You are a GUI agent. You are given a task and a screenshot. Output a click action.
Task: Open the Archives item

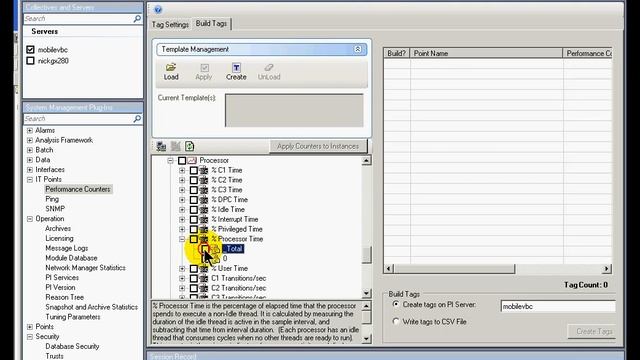pos(58,229)
